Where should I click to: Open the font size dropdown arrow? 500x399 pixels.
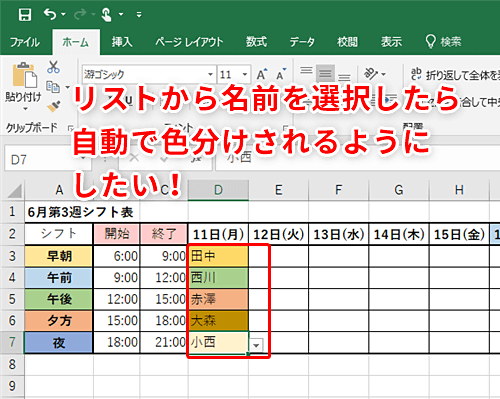pos(245,74)
